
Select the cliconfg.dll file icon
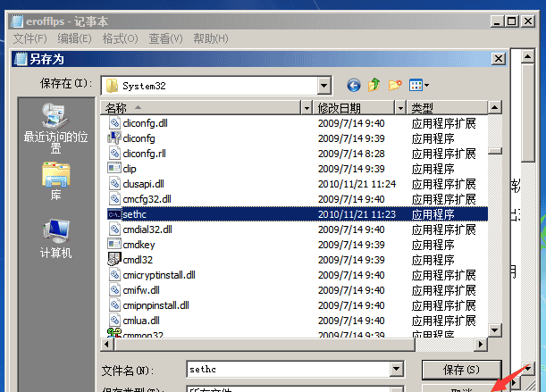click(114, 123)
